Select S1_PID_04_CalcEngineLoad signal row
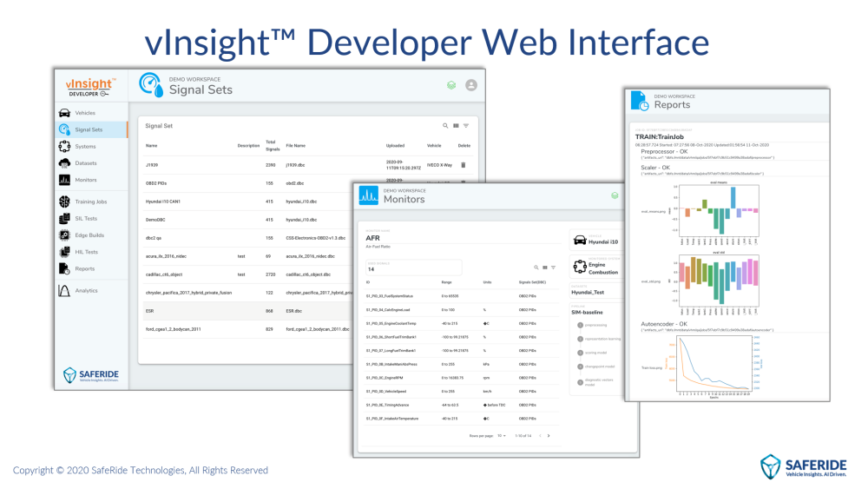 point(461,310)
